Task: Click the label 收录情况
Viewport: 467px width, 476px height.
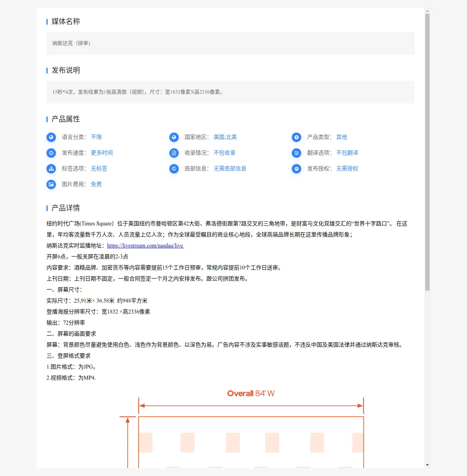Action: [197, 153]
